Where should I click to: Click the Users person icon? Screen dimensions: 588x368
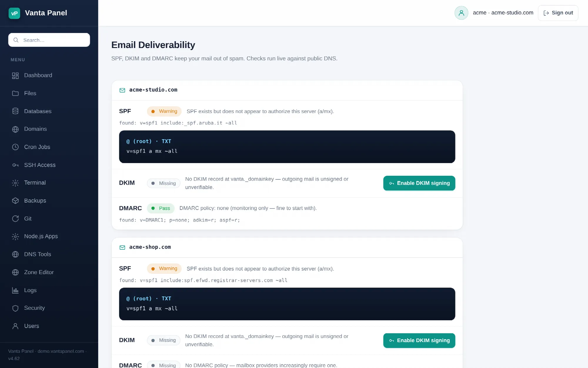[x=15, y=326]
